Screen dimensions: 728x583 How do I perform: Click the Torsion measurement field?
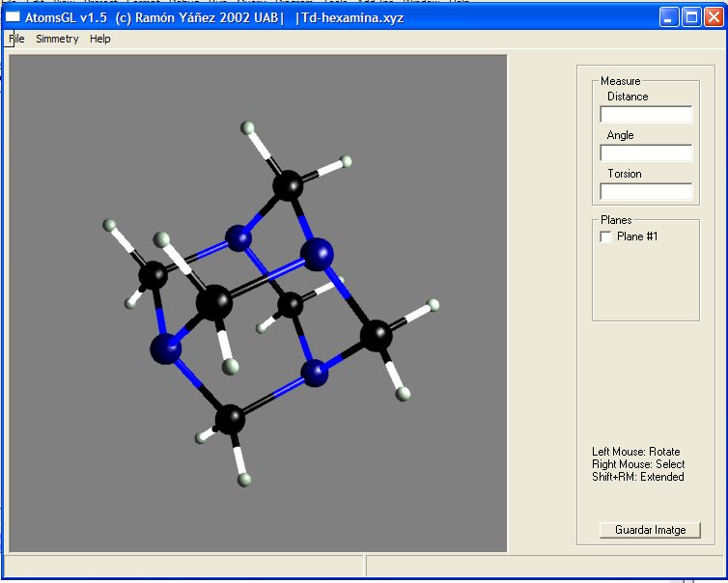pos(646,192)
